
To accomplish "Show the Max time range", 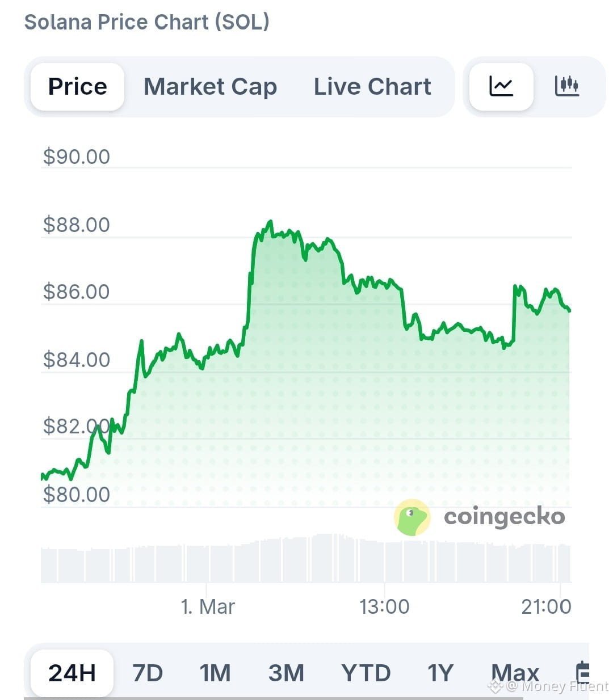I will click(x=515, y=673).
